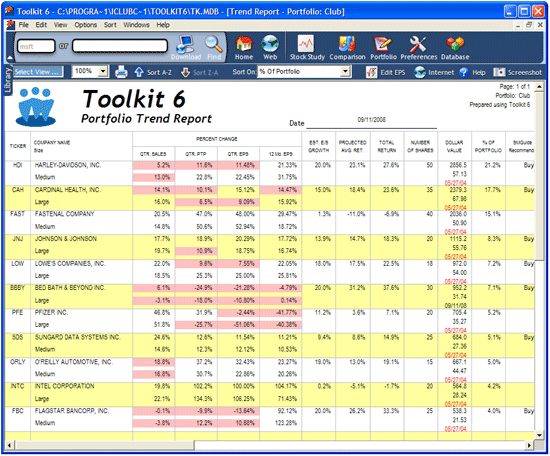Click the DOLLAR VALUE column header
The height and width of the screenshot is (456, 550).
click(454, 146)
